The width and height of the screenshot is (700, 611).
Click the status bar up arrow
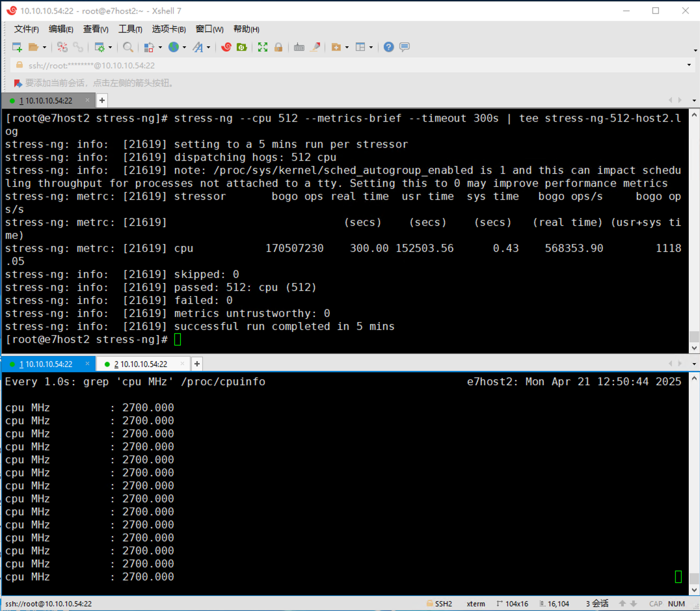[x=623, y=603]
